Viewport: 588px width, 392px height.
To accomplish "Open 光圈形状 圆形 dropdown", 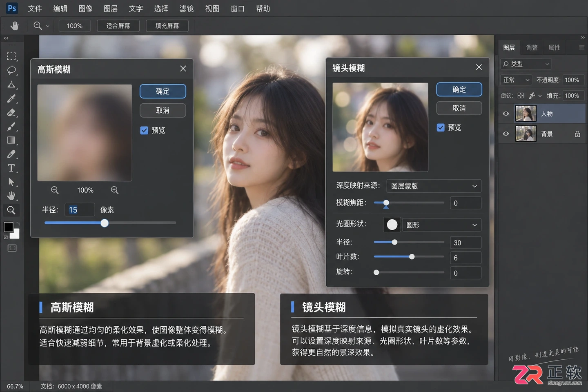I will (x=442, y=225).
